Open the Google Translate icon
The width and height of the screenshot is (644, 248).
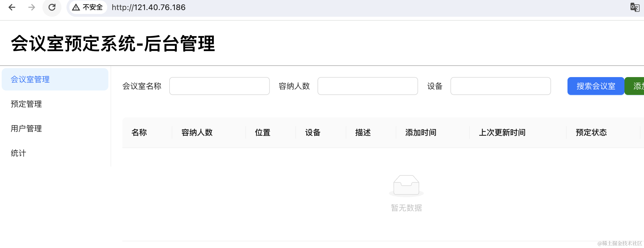[x=635, y=7]
